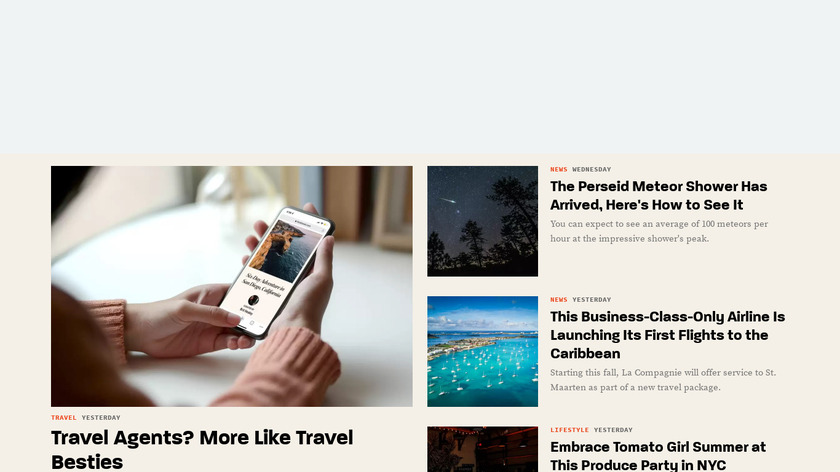Screen dimensions: 840x472
Task: Select NEWS tag above the Perseid article
Action: pyautogui.click(x=559, y=169)
